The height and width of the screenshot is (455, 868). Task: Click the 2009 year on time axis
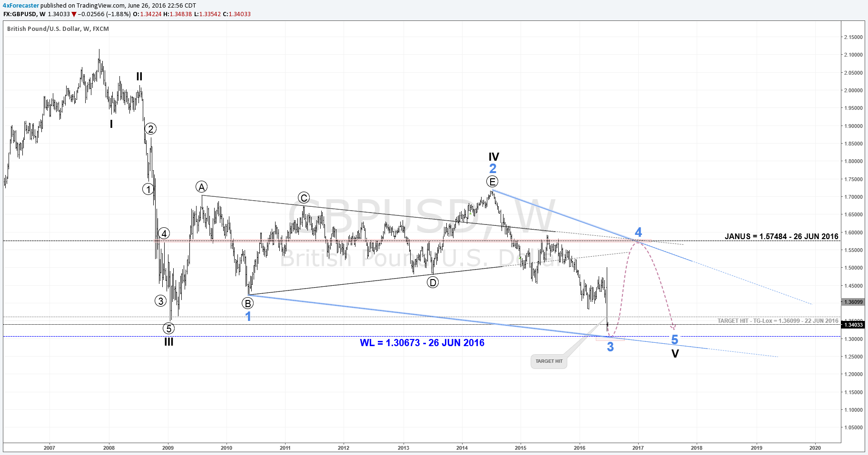click(x=168, y=448)
